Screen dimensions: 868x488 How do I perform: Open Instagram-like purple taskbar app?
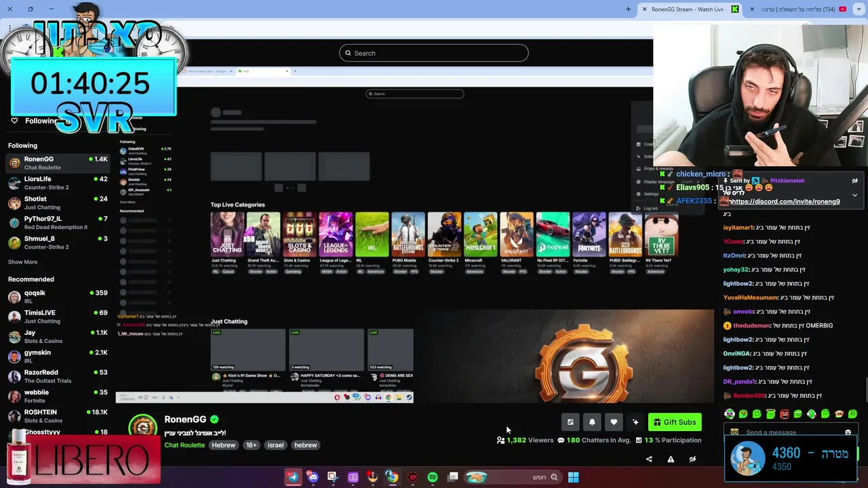pos(353,477)
